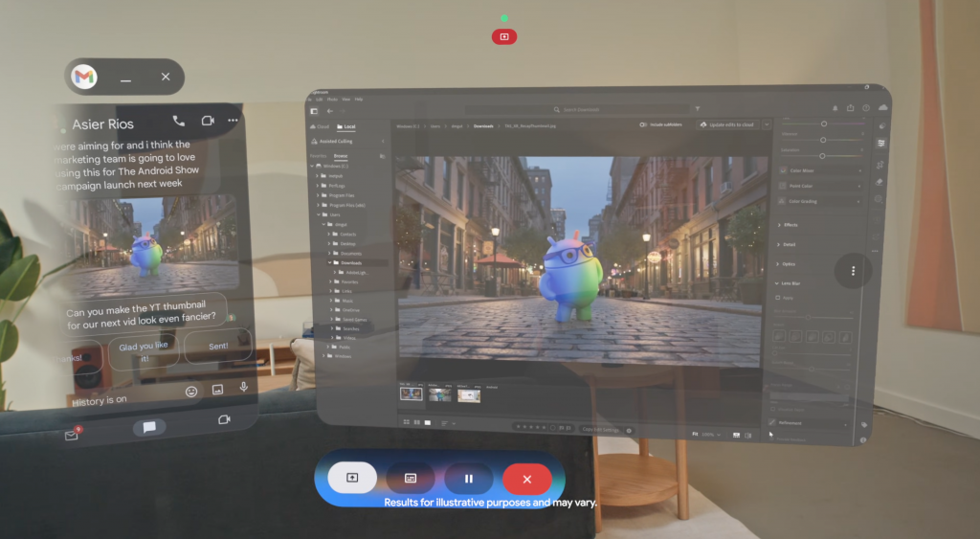This screenshot has height=539, width=980.
Task: Switch to the Cloud tab
Action: [319, 125]
